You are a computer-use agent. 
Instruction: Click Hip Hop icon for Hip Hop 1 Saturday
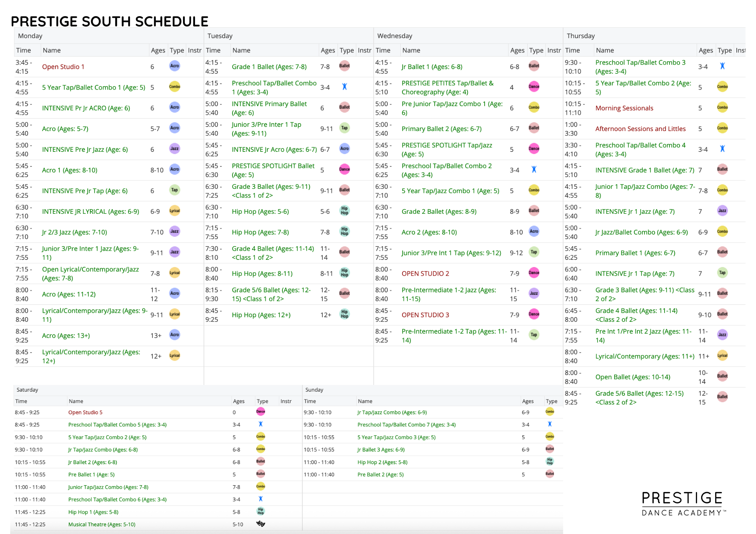(260, 511)
